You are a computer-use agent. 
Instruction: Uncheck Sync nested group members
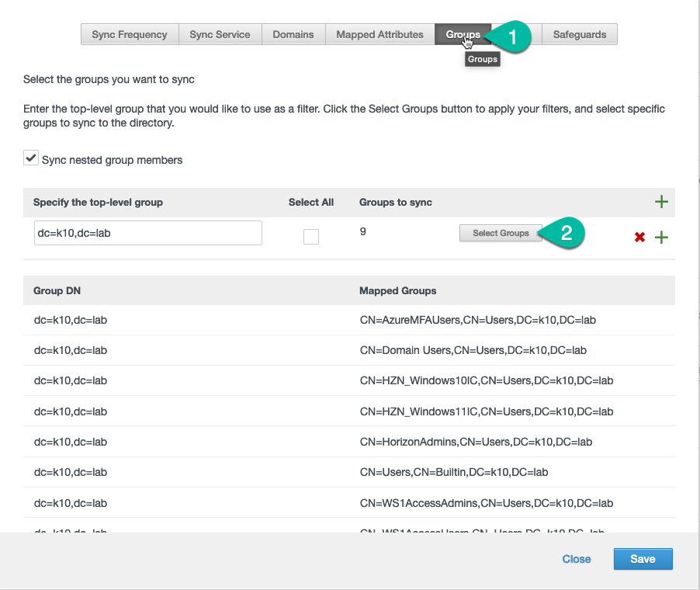pyautogui.click(x=31, y=158)
